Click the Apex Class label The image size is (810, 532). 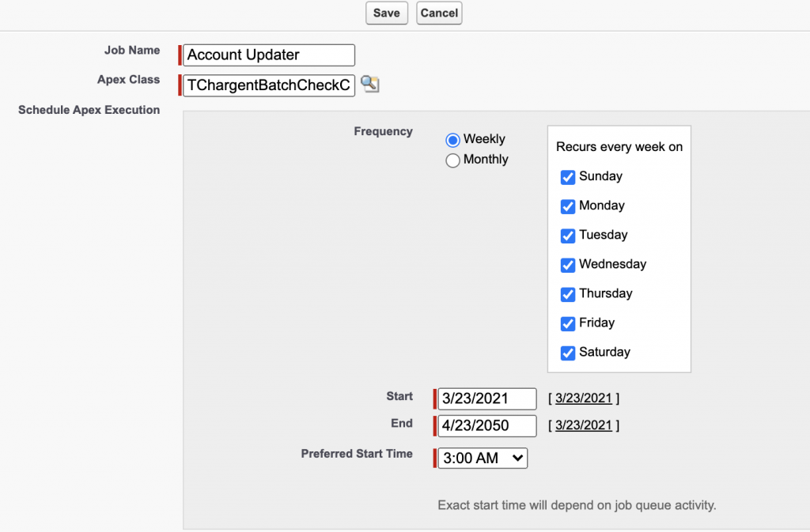pos(129,80)
